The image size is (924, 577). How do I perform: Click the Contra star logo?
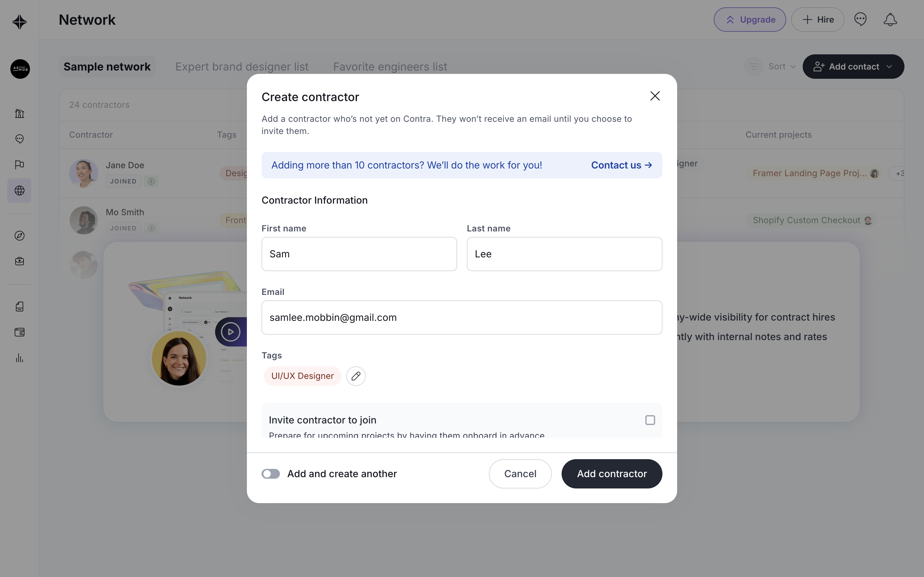click(x=20, y=22)
